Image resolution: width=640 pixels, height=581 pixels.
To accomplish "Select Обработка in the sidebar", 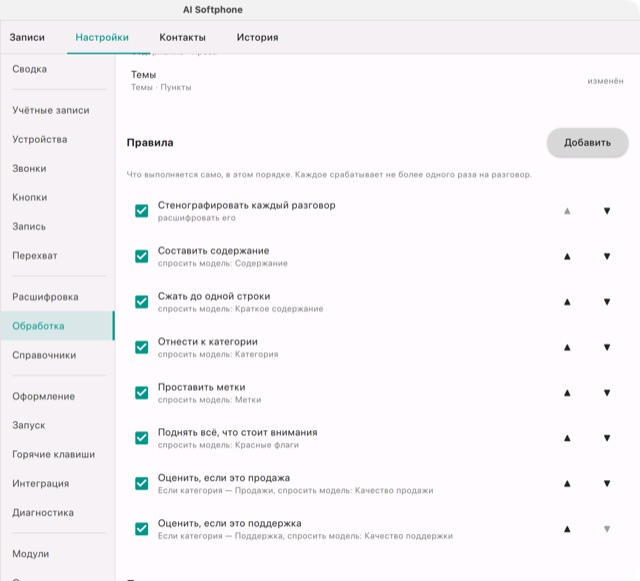I will click(x=57, y=326).
